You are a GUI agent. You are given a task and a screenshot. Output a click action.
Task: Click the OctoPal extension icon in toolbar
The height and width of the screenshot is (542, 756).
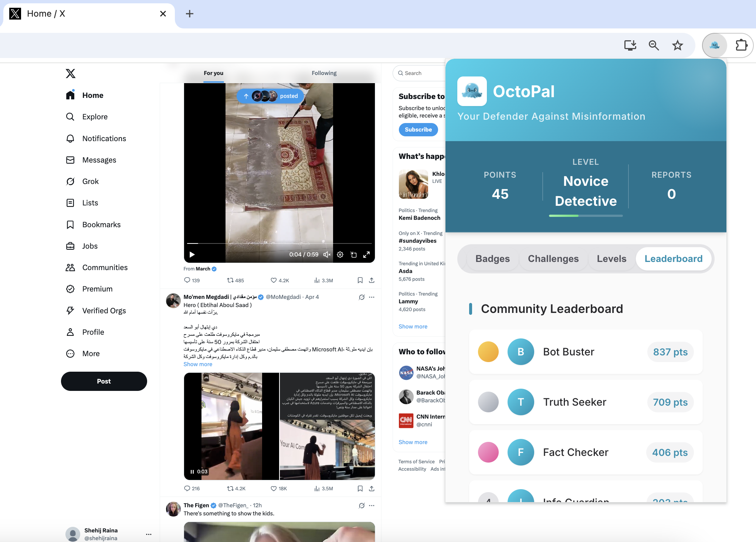[714, 45]
